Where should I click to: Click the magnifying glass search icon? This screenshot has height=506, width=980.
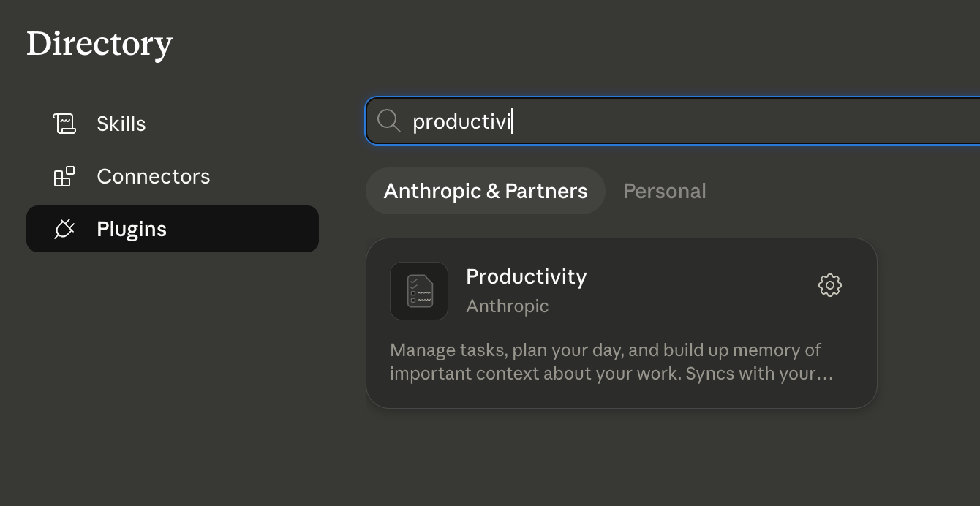tap(388, 121)
